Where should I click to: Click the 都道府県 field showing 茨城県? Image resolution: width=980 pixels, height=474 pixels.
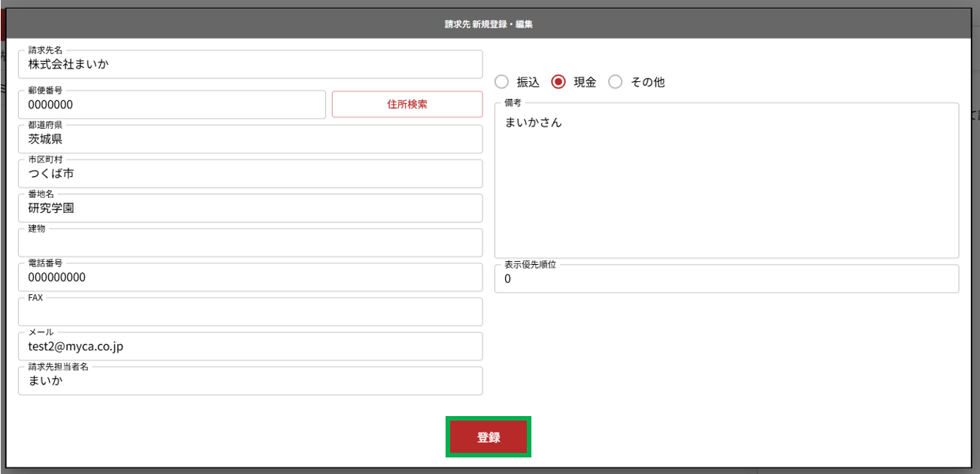click(x=250, y=140)
